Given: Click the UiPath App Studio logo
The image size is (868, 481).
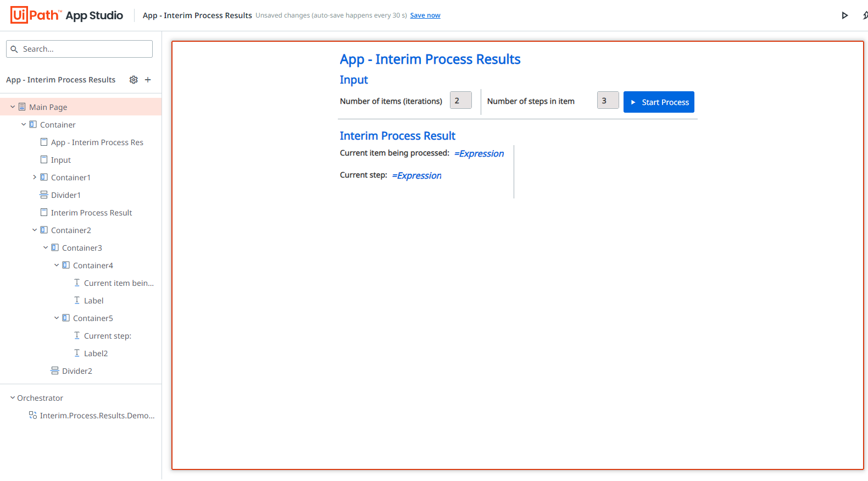Looking at the screenshot, I should click(x=66, y=15).
